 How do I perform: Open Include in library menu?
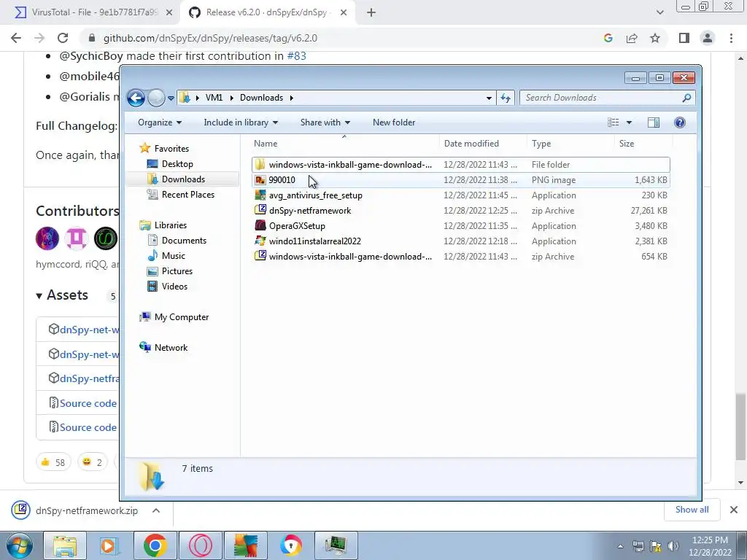point(241,122)
